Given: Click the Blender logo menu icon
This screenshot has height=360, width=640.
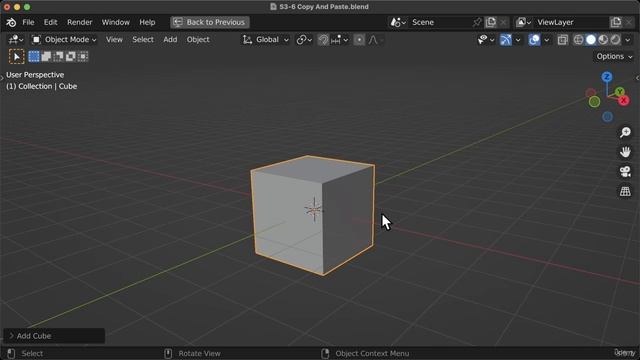Looking at the screenshot, I should click(x=11, y=22).
